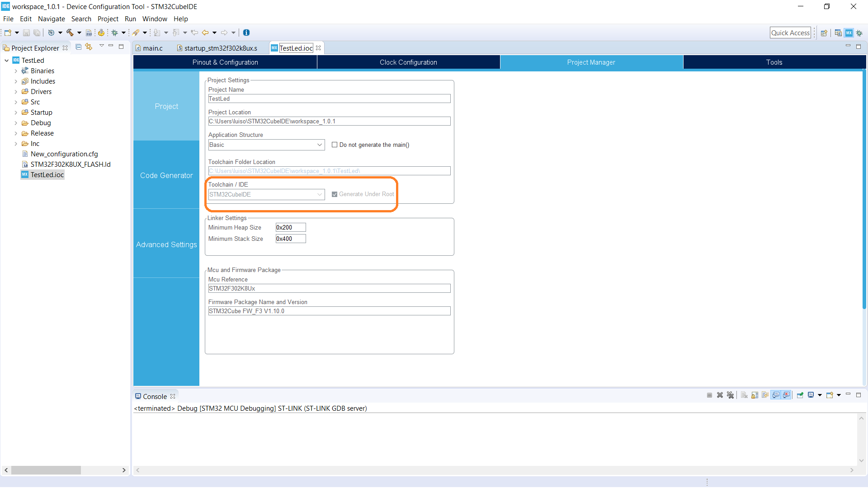Viewport: 868px width, 488px height.
Task: Toggle 'Do not generate the main()' checkbox
Action: point(335,145)
